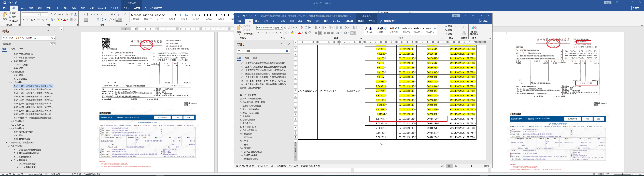Open the phonetic guide in 招标文件 window
Viewport: 644px width, 176px height.
pos(306,27)
